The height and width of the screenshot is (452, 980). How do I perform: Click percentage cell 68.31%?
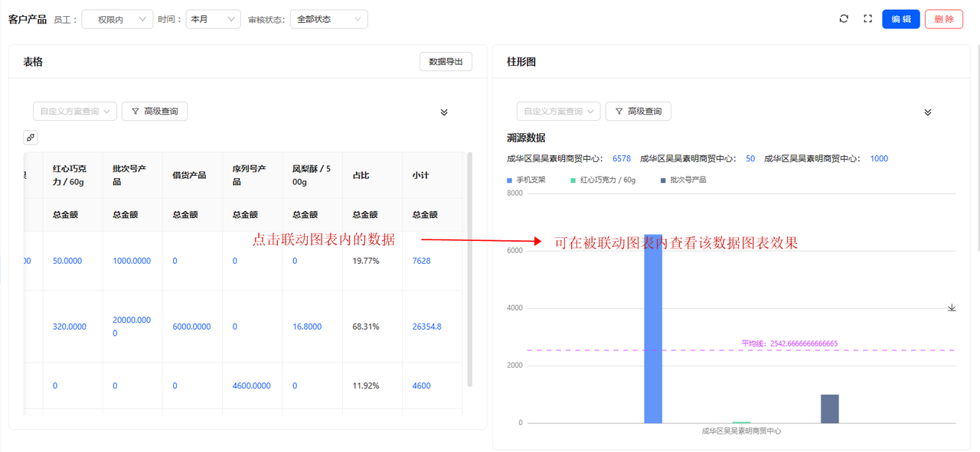(365, 327)
